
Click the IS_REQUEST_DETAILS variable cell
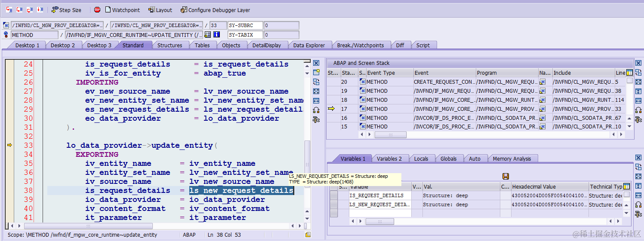[x=380, y=195]
